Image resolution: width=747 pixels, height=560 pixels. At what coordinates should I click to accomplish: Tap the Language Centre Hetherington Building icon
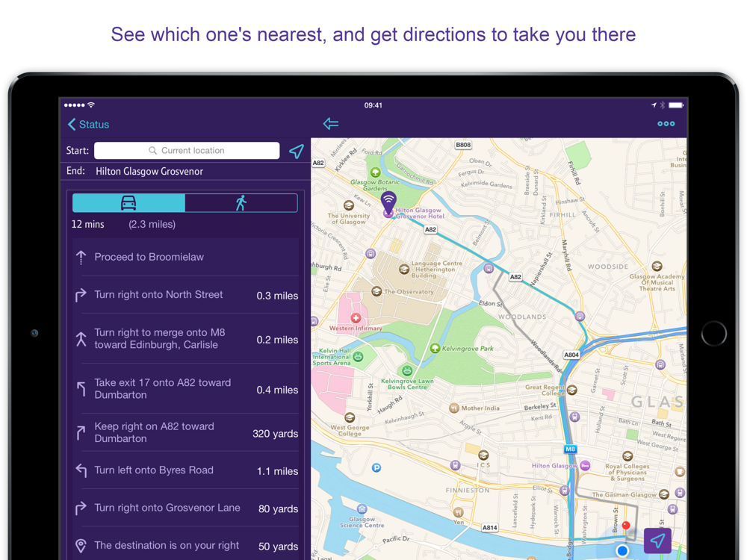point(404,269)
